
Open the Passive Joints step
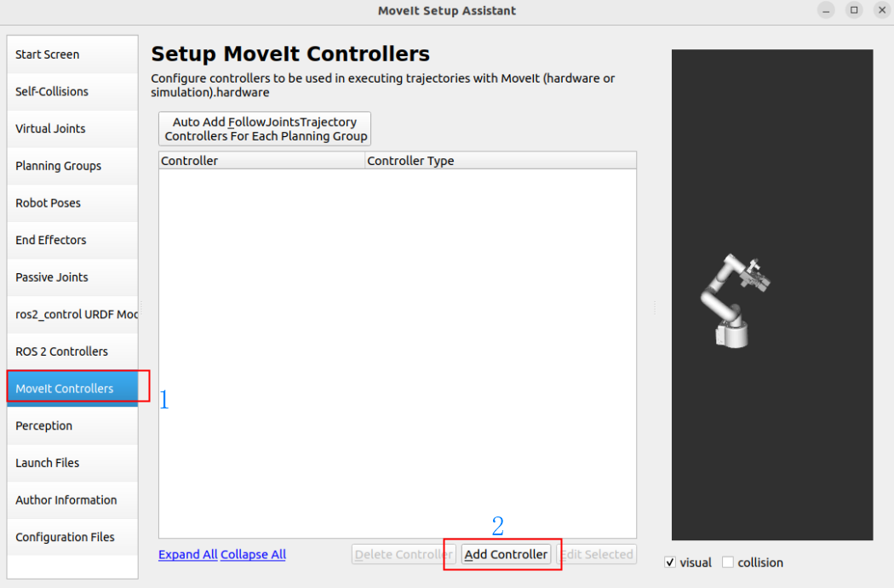coord(72,277)
